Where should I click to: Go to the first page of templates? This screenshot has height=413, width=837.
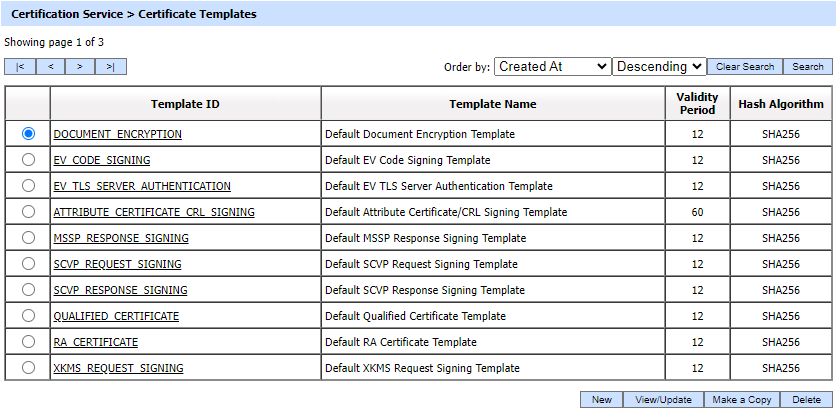coord(20,67)
